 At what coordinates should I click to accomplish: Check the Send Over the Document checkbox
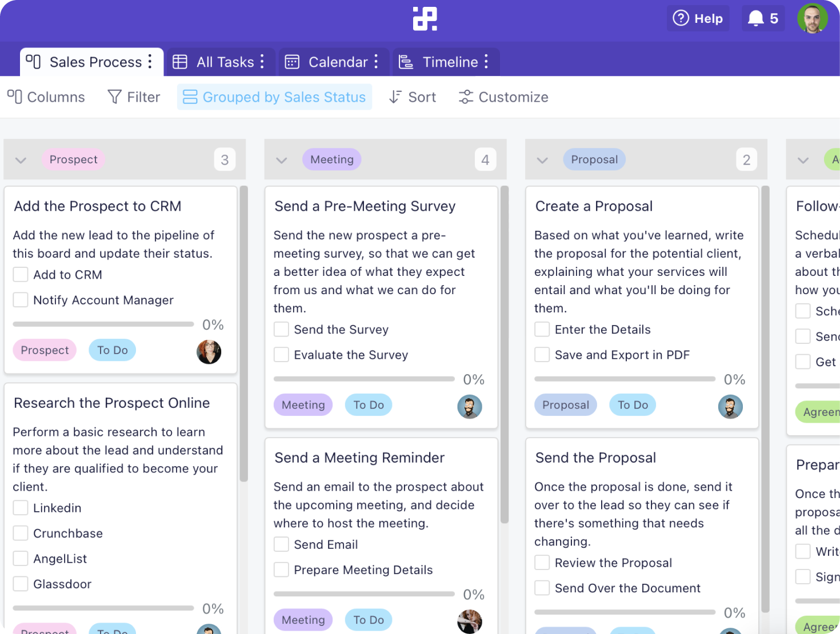click(x=542, y=588)
